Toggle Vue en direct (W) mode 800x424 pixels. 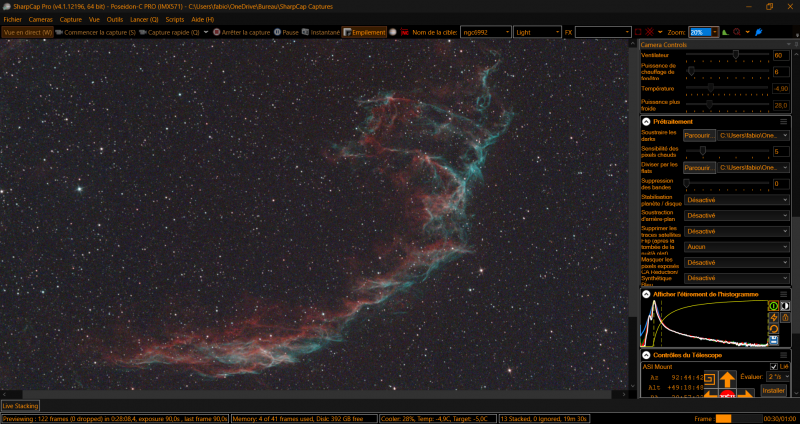point(28,32)
